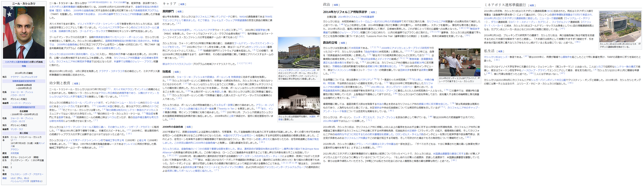Click enlarge icon under Minneapolis Fed building photo

639,44
